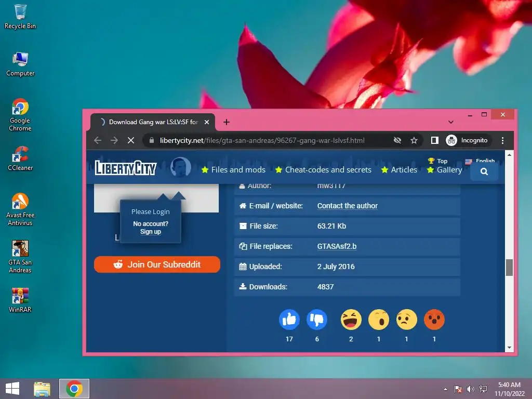Screen dimensions: 532x399
Task: Click the thumbs up reaction icon
Action: tap(289, 320)
